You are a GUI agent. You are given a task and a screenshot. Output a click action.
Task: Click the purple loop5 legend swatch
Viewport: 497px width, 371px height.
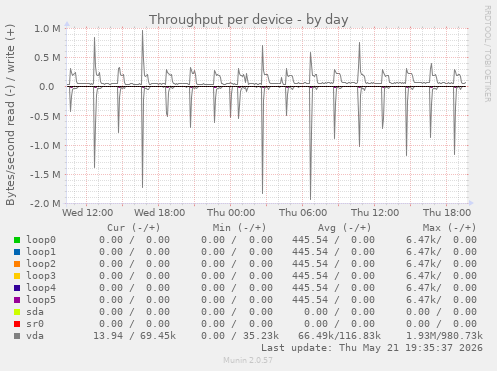tap(17, 300)
